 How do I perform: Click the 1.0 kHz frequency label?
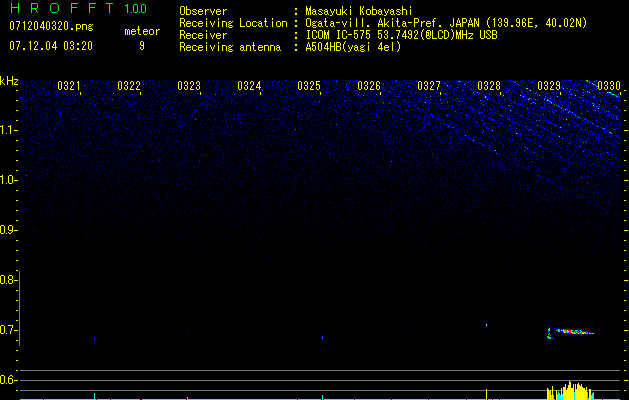pyautogui.click(x=8, y=180)
